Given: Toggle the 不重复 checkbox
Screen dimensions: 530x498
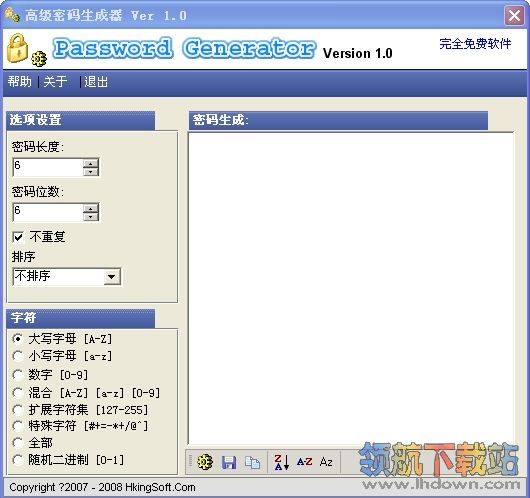Looking at the screenshot, I should (18, 237).
